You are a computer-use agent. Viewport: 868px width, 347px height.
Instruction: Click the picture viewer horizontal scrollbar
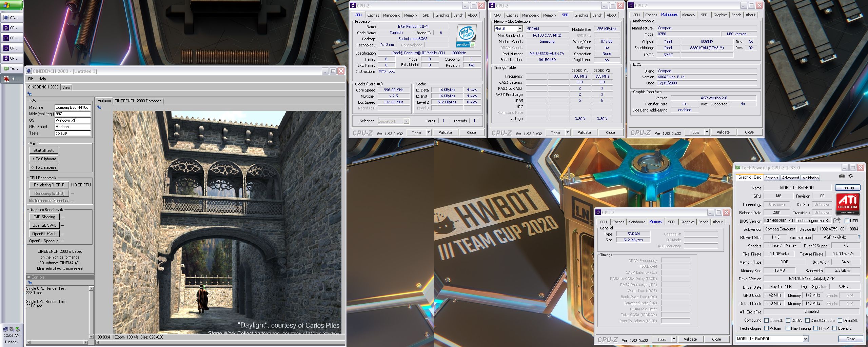pyautogui.click(x=220, y=343)
